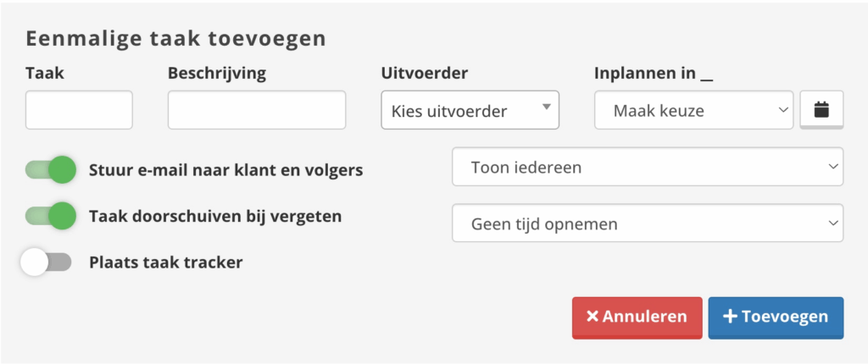The height and width of the screenshot is (364, 868).
Task: Open the Toon iedereen visibility dropdown
Action: click(647, 167)
